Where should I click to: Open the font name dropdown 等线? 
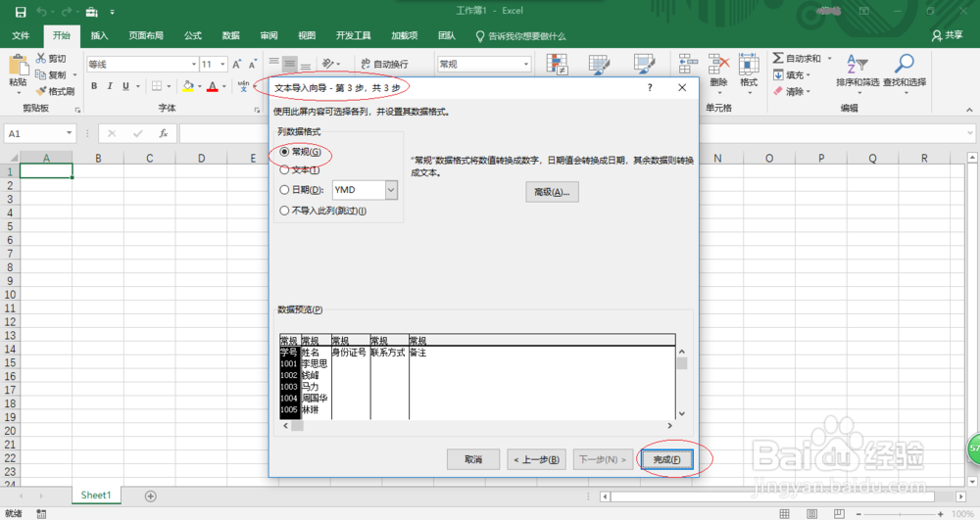[194, 65]
